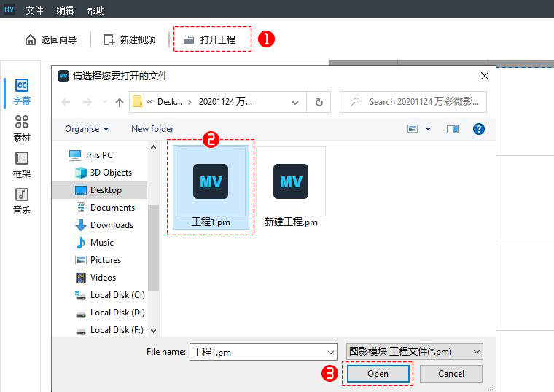Click 新建视频 toolbar button

pyautogui.click(x=129, y=39)
